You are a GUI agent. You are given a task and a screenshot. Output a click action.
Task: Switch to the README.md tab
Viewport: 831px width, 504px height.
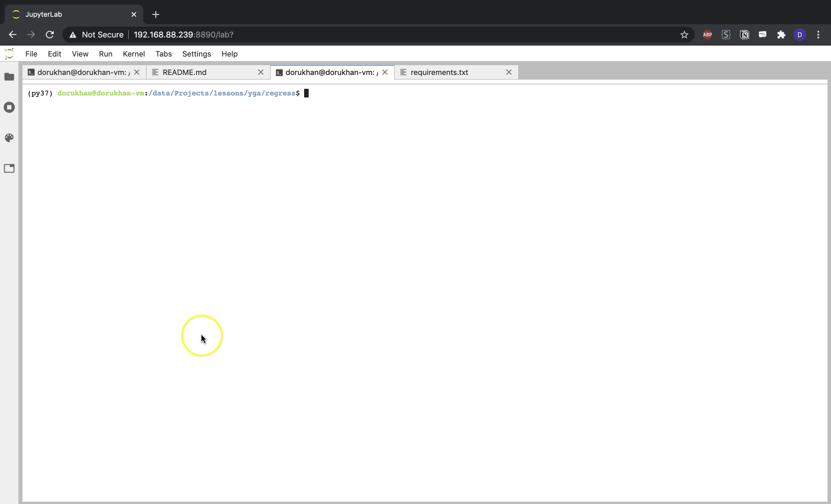coord(208,72)
